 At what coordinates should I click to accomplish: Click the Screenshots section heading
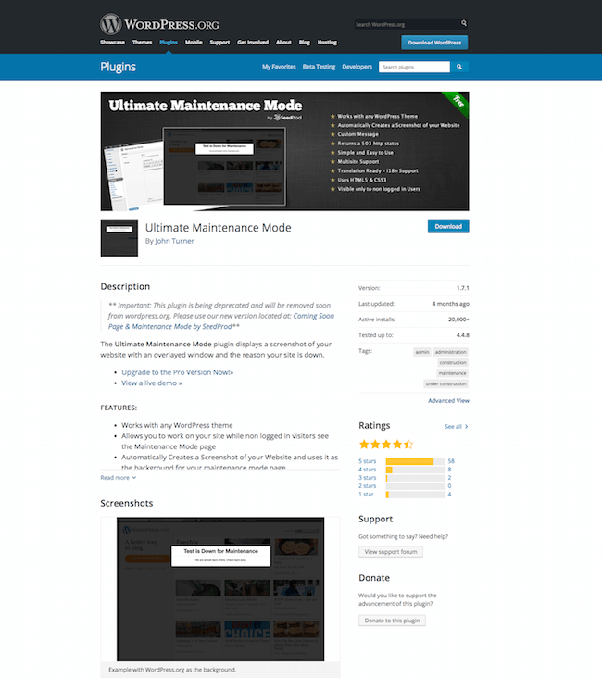pyautogui.click(x=127, y=503)
